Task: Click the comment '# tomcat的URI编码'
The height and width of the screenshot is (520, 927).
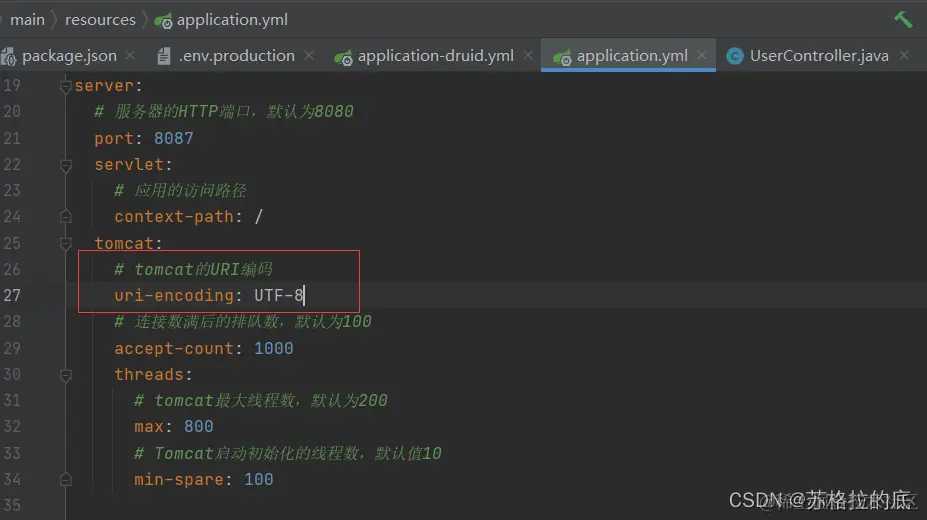Action: pos(193,269)
